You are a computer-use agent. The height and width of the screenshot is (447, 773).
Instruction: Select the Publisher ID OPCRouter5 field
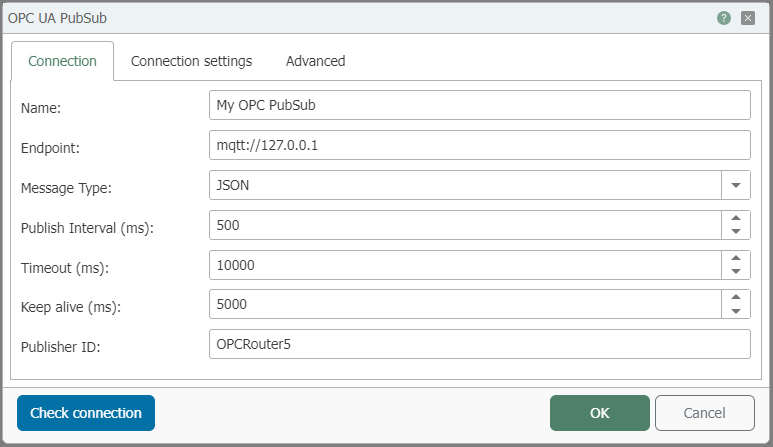click(x=480, y=344)
